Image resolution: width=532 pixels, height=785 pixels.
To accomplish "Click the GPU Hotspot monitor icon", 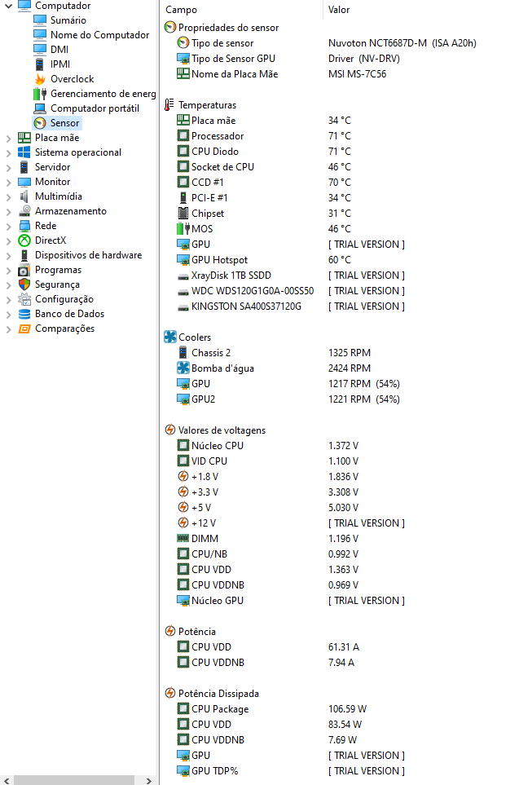I will click(183, 260).
